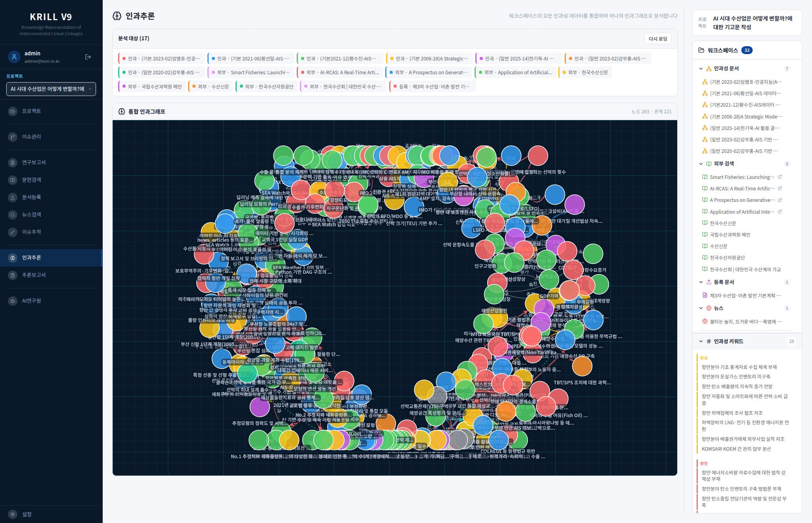Collapse the 외부 검색 section

701,164
